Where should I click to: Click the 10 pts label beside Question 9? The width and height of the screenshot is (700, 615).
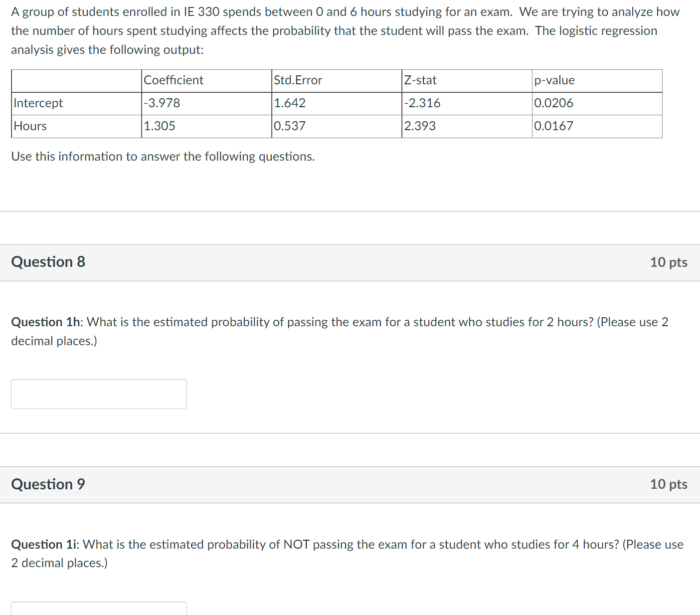[669, 484]
